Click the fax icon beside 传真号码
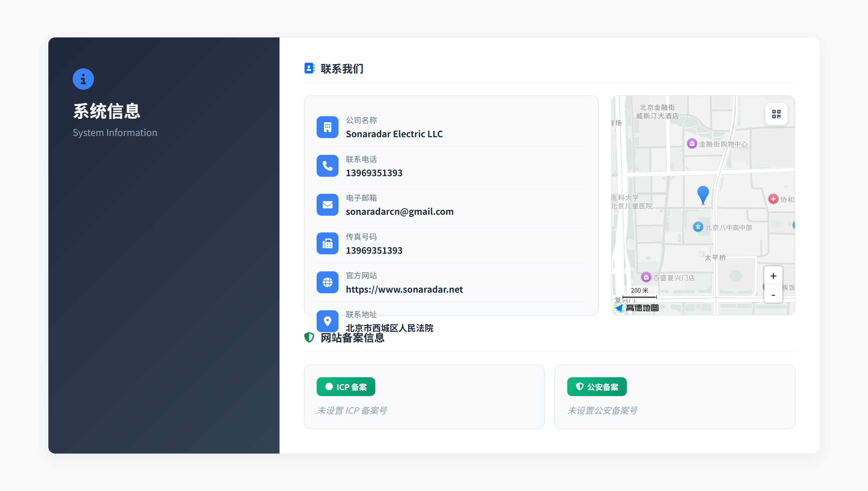This screenshot has width=868, height=491. [327, 243]
